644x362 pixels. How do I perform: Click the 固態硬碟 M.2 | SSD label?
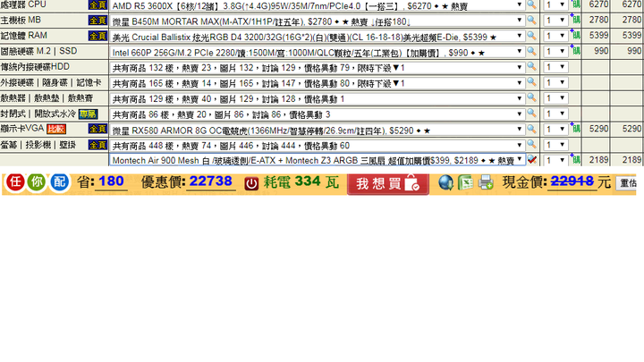click(38, 51)
